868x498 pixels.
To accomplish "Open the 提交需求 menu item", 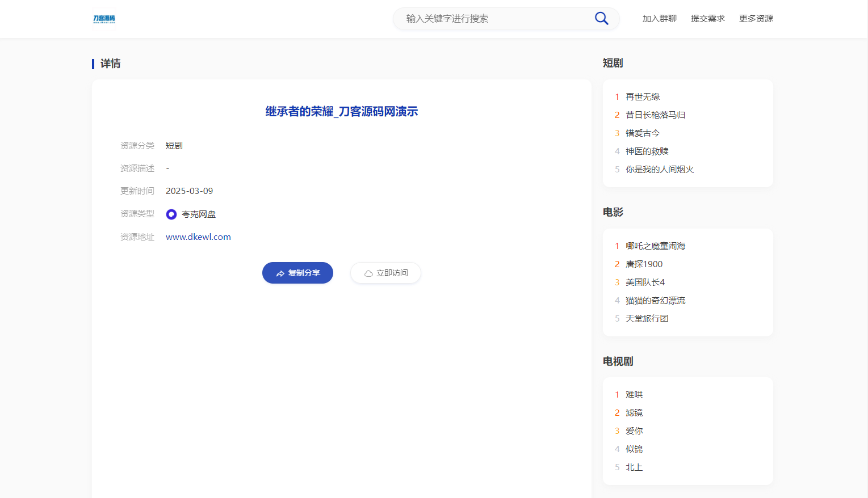I will (x=707, y=18).
